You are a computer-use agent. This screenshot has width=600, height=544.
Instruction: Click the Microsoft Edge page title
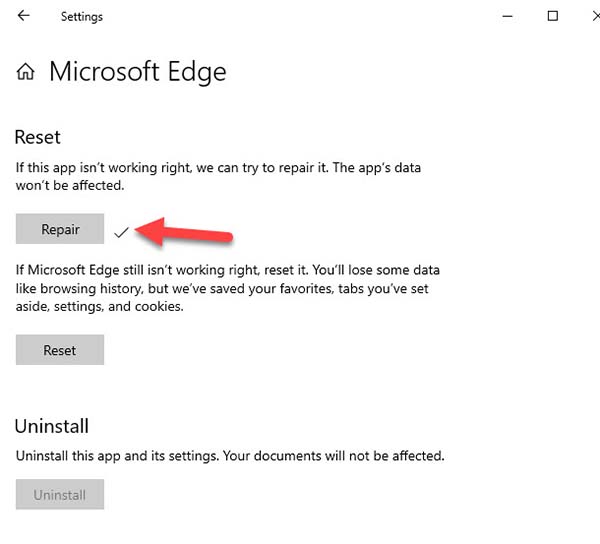click(x=138, y=72)
